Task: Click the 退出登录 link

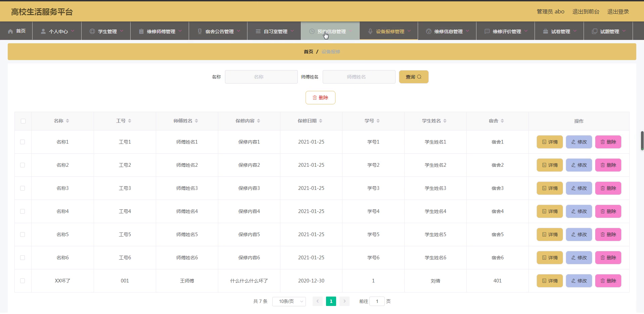Action: (x=618, y=11)
